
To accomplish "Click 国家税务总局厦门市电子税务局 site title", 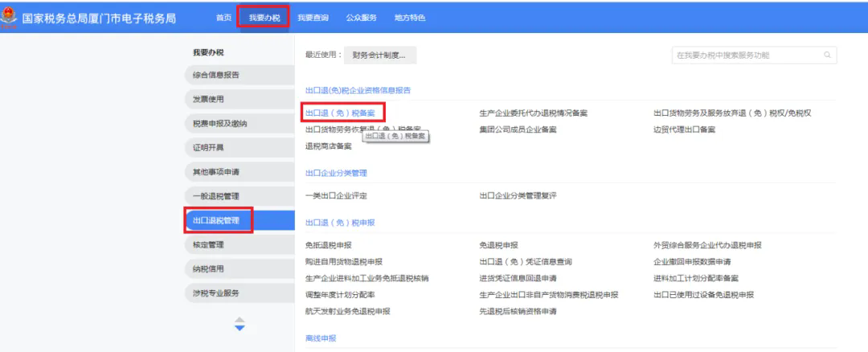I will [x=99, y=18].
